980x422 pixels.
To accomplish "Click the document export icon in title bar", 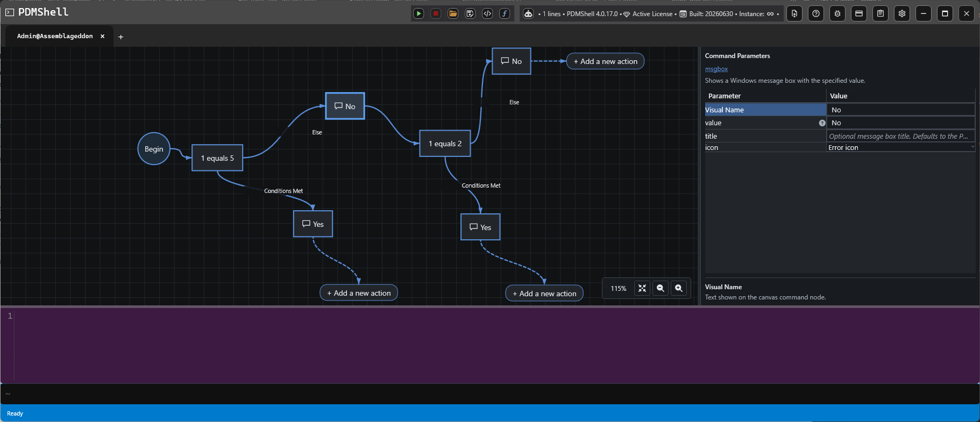I will coord(794,13).
